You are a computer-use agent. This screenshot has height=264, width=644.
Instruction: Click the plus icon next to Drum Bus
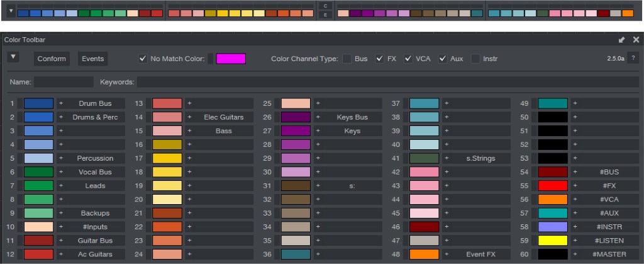[x=61, y=103]
